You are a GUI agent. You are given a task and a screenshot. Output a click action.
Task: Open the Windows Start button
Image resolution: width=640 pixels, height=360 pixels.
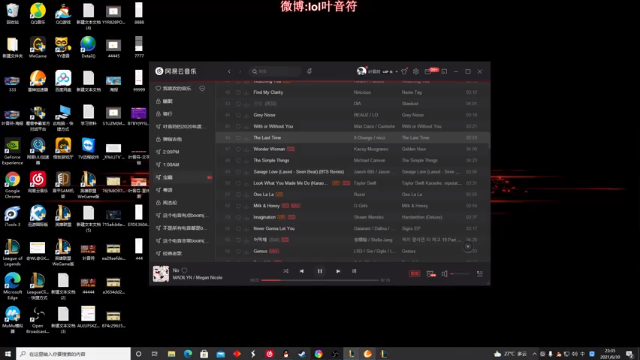(x=8, y=354)
